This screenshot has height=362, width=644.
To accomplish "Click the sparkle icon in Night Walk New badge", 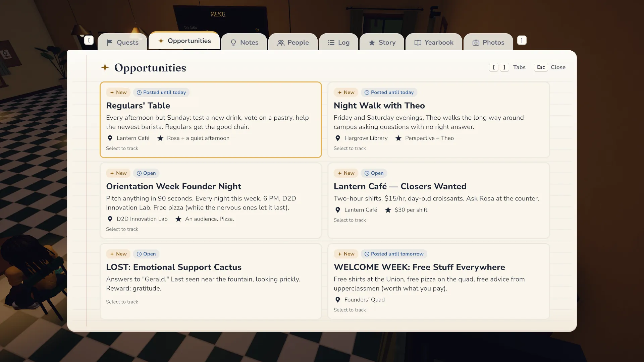I will pos(339,93).
